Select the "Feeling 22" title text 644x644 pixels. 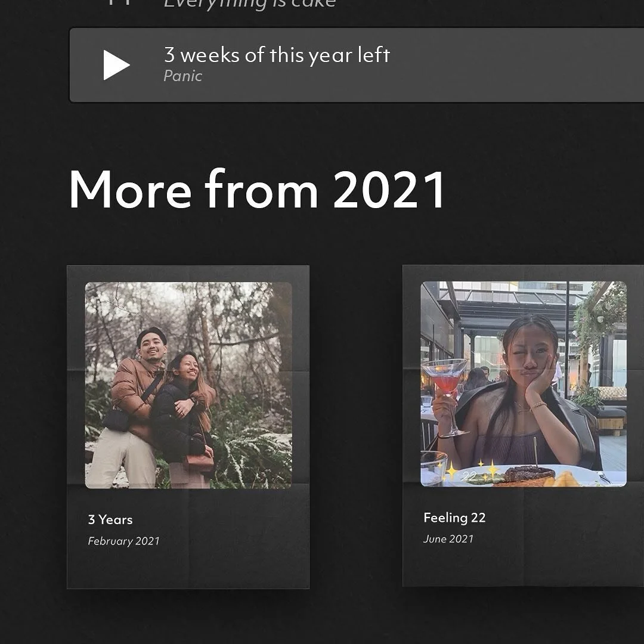454,518
